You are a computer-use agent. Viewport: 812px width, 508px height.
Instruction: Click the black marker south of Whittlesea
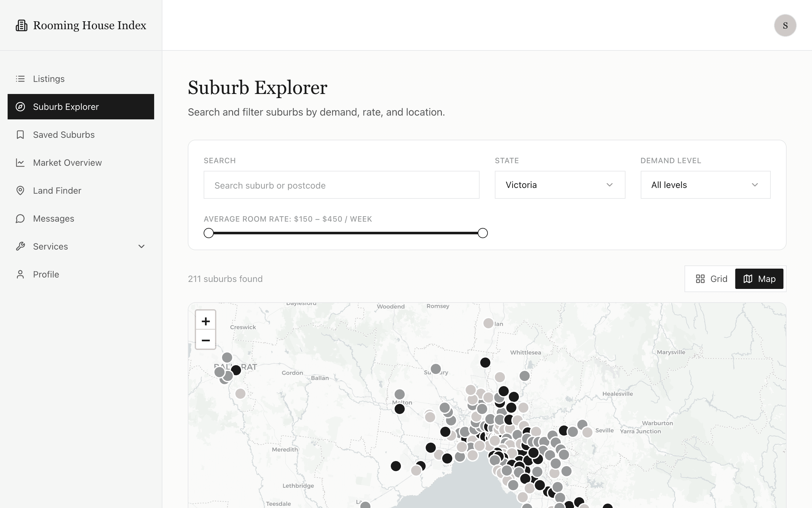point(485,363)
